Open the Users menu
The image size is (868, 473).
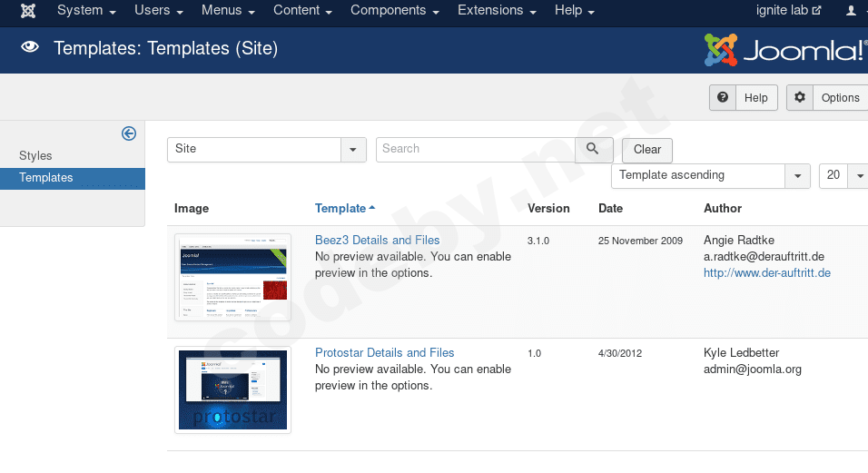158,11
